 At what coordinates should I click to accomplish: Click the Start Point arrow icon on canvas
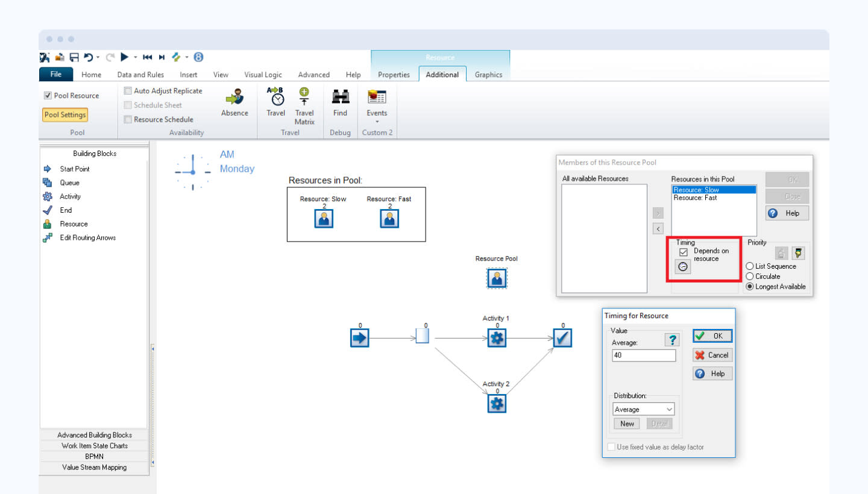click(x=359, y=339)
